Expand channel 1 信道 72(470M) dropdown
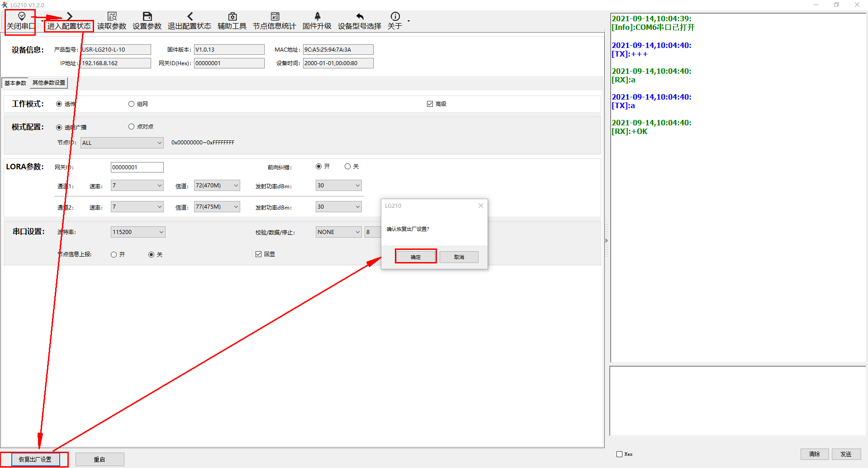Screen dimensions: 868x468 tap(217, 186)
